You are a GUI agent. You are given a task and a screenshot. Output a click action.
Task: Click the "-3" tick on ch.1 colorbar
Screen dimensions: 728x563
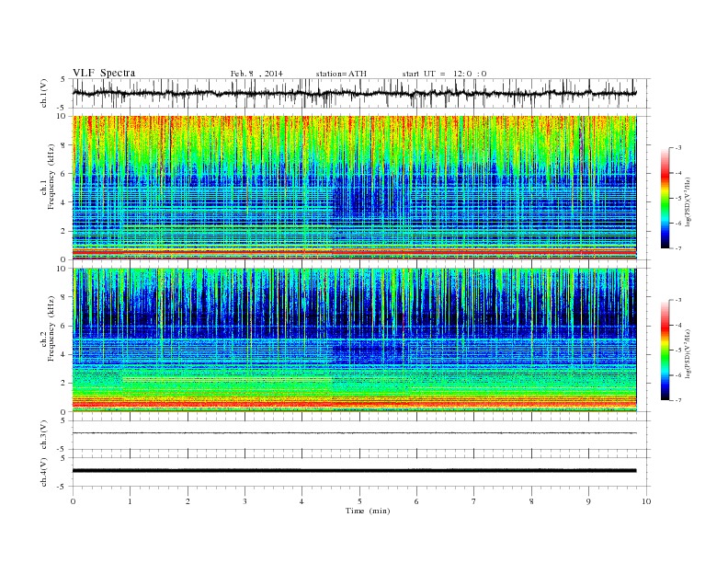click(678, 148)
